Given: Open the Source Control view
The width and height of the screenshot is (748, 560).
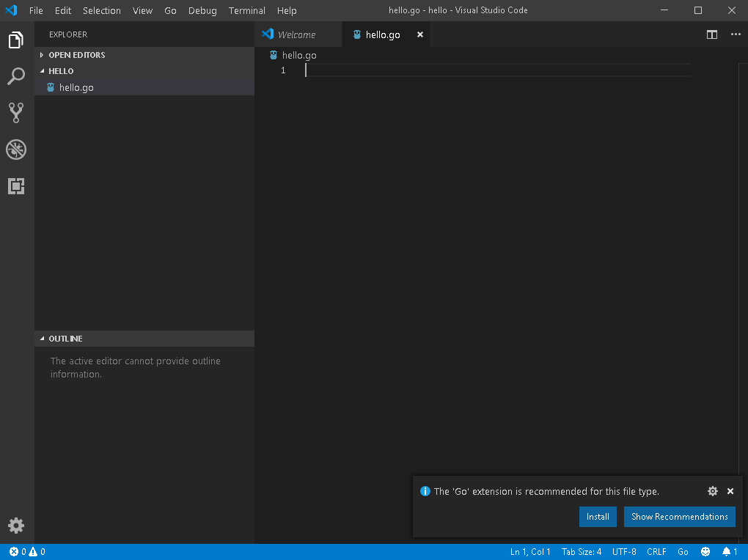Looking at the screenshot, I should tap(16, 112).
